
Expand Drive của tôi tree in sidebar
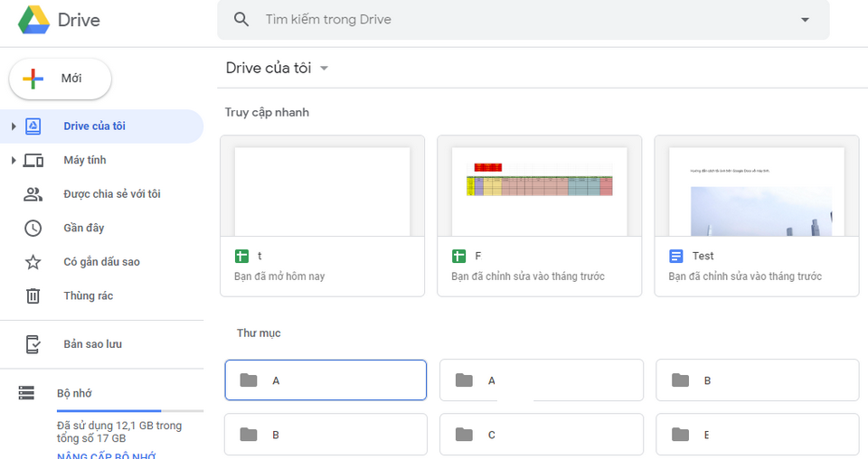14,126
